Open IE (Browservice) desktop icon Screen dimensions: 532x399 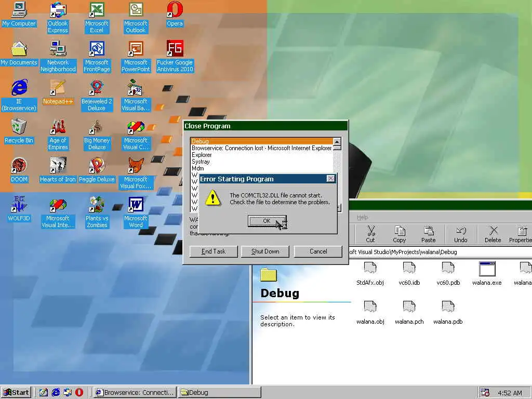pyautogui.click(x=19, y=96)
